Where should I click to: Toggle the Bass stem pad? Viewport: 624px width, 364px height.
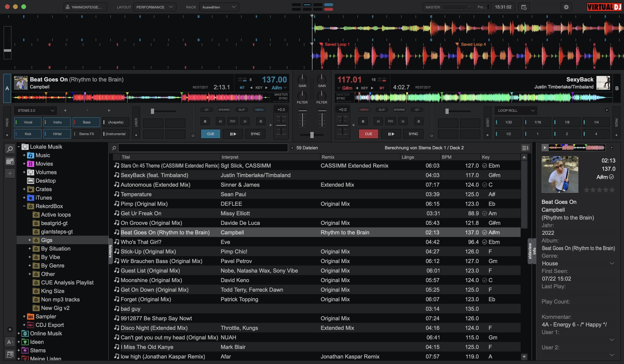tap(86, 122)
